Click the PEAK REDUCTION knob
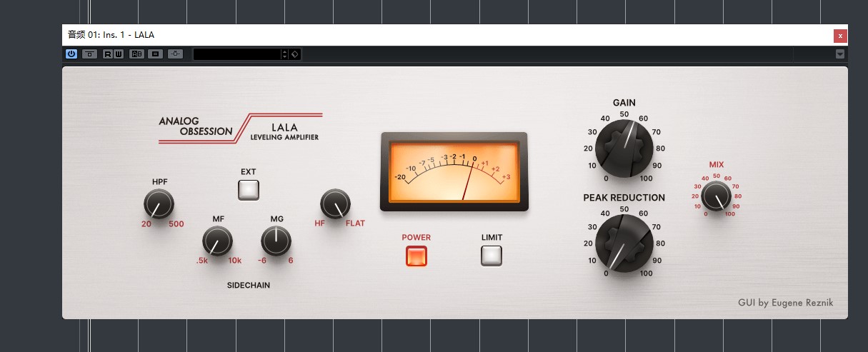This screenshot has height=352, width=868. [x=624, y=243]
